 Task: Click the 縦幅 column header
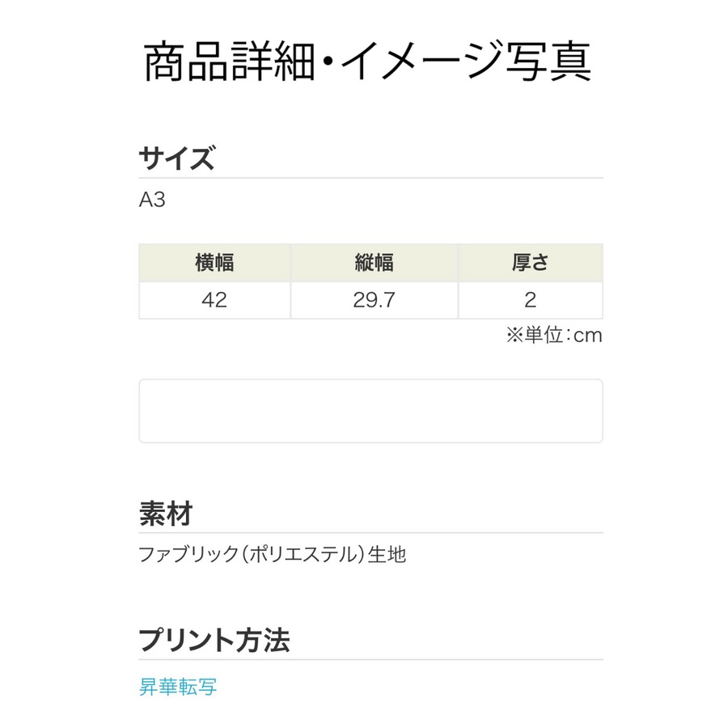(x=374, y=262)
